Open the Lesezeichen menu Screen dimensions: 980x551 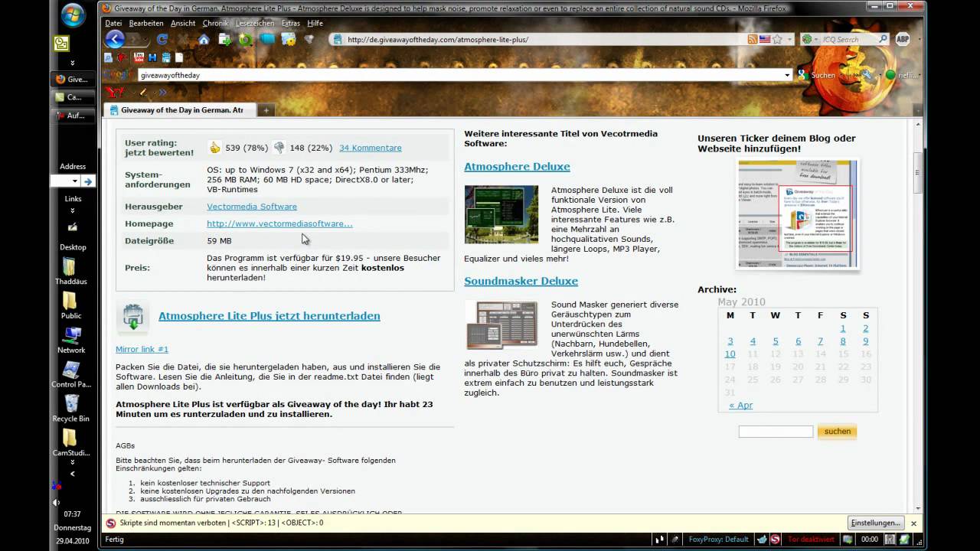click(256, 23)
